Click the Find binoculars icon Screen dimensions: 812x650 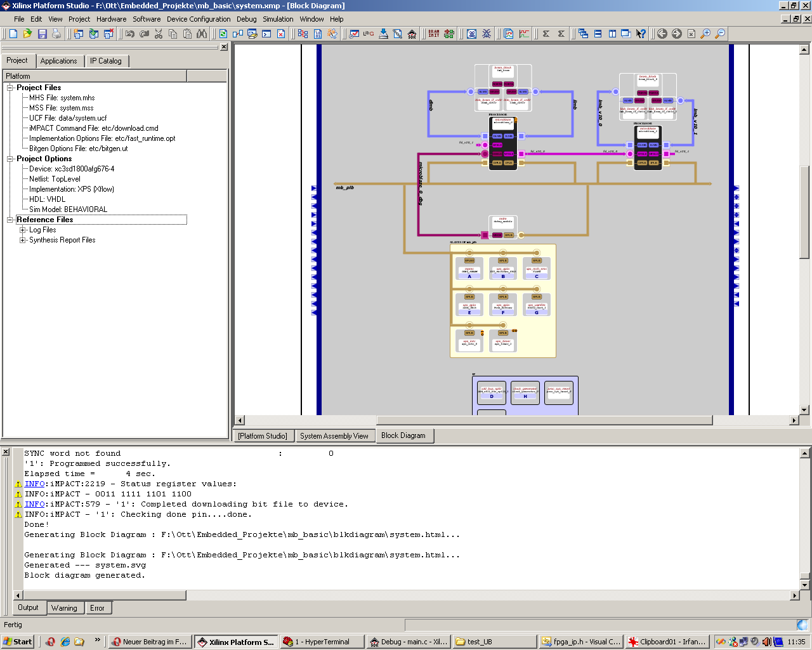click(x=202, y=34)
